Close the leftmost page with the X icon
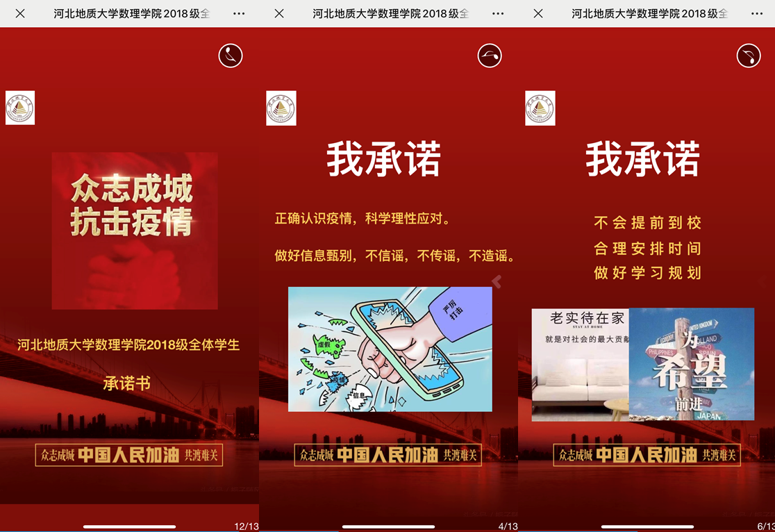Viewport: 775px width, 532px height. click(20, 14)
